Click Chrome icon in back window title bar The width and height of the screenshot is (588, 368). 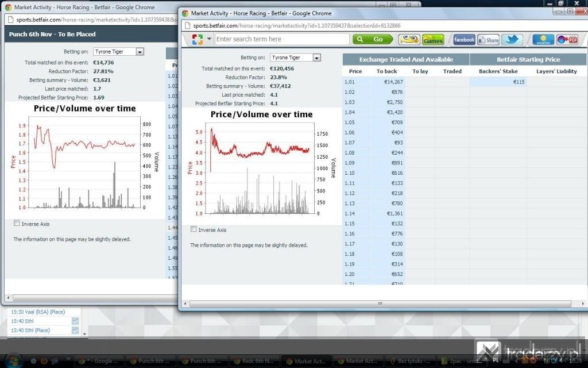[8, 7]
